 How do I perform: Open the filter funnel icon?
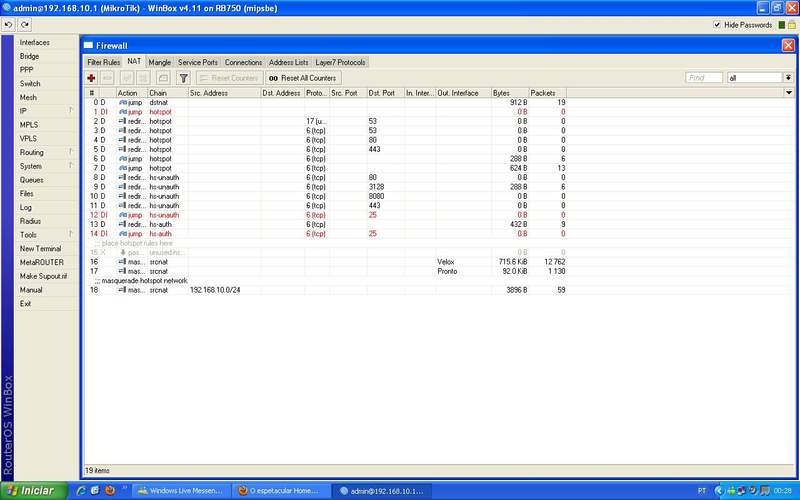(183, 78)
